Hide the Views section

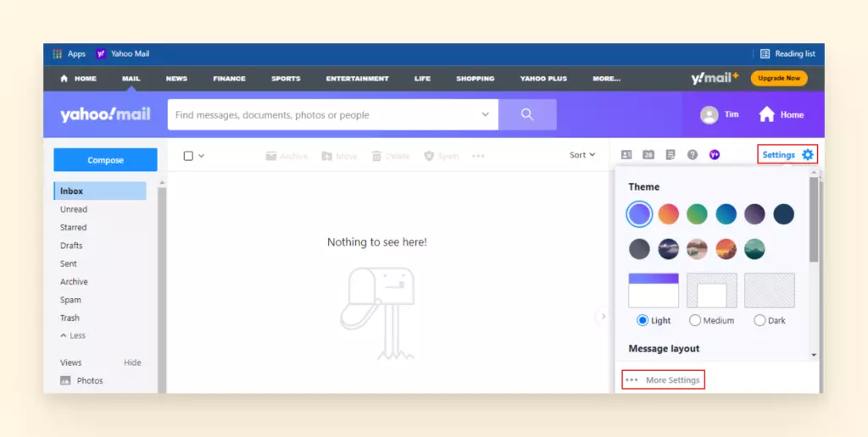[x=132, y=362]
